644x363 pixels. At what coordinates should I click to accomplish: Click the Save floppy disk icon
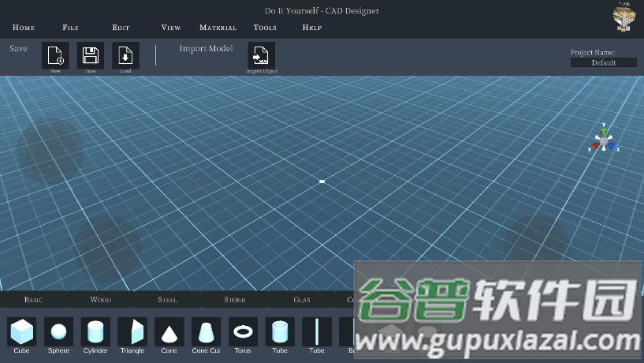pos(90,55)
